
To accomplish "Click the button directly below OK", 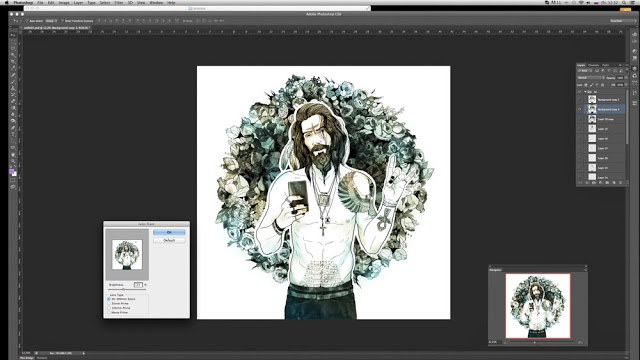I will pyautogui.click(x=169, y=240).
